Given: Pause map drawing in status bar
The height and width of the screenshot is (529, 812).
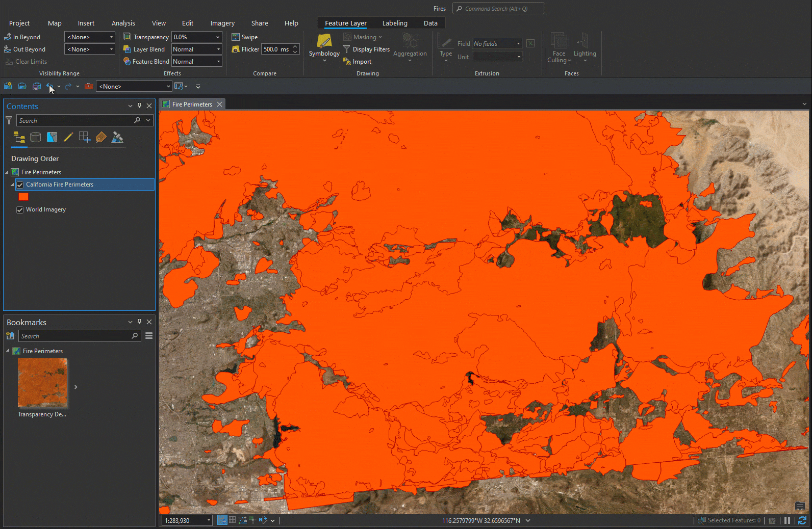Looking at the screenshot, I should pyautogui.click(x=787, y=520).
